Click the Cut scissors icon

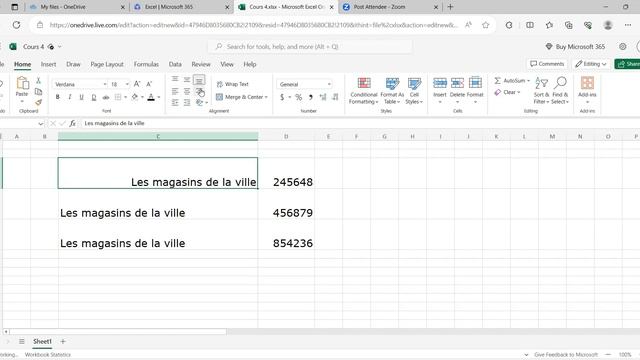pyautogui.click(x=38, y=80)
